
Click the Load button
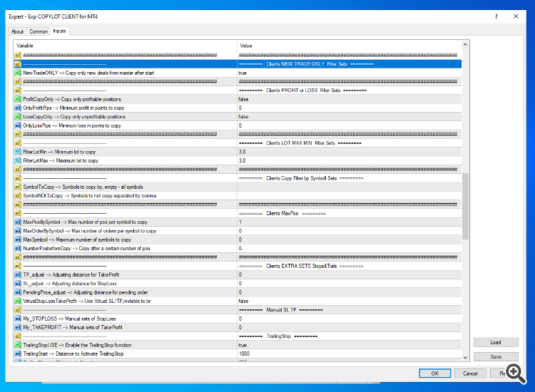point(496,342)
